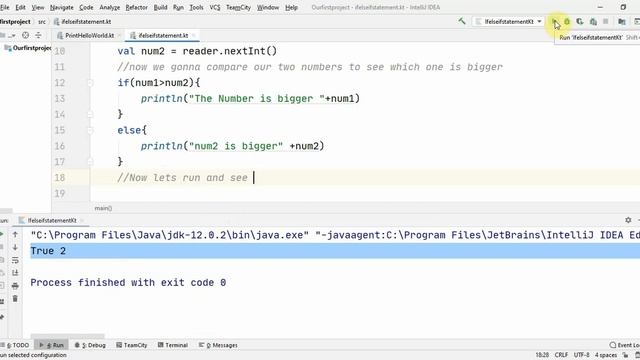Close the PrintHelloWorld.kt editor tab
The height and width of the screenshot is (360, 640).
coord(119,36)
